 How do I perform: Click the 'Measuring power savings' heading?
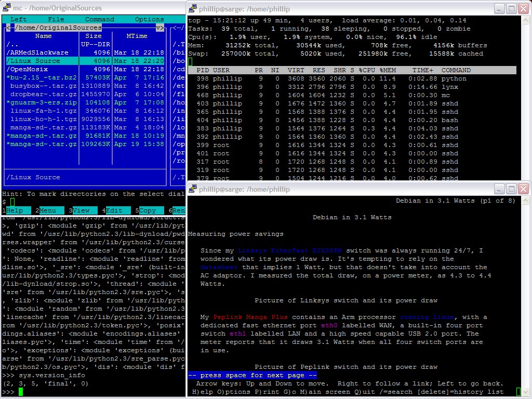[236, 234]
